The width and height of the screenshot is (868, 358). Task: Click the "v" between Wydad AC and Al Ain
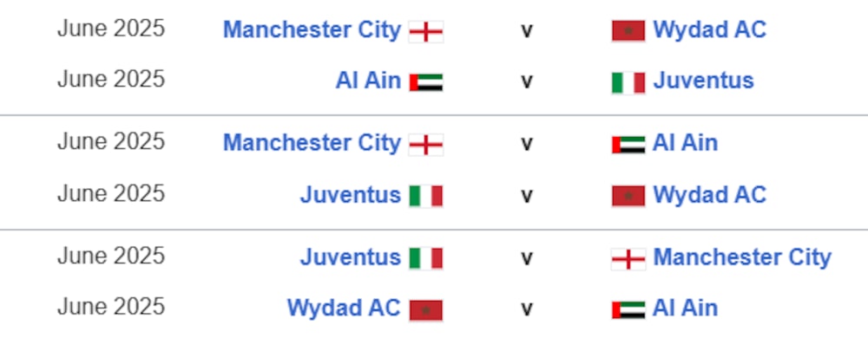click(527, 309)
